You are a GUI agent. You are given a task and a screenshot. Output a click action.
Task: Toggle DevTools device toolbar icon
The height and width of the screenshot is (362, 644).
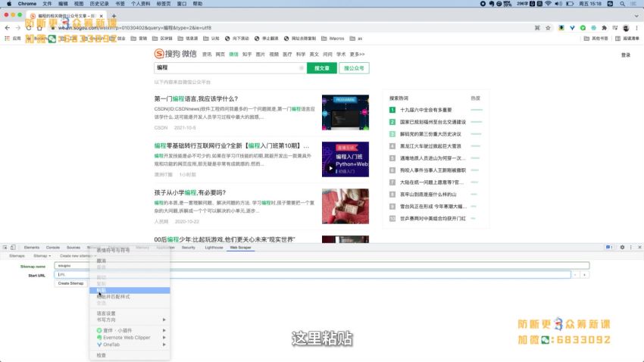13,248
